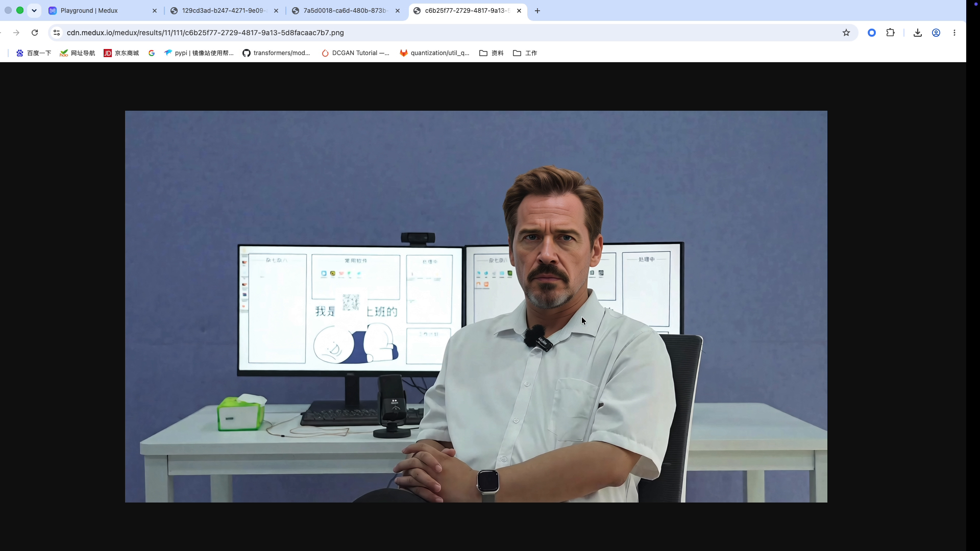The height and width of the screenshot is (551, 980).
Task: Open the Extensions puzzle icon
Action: point(890,33)
